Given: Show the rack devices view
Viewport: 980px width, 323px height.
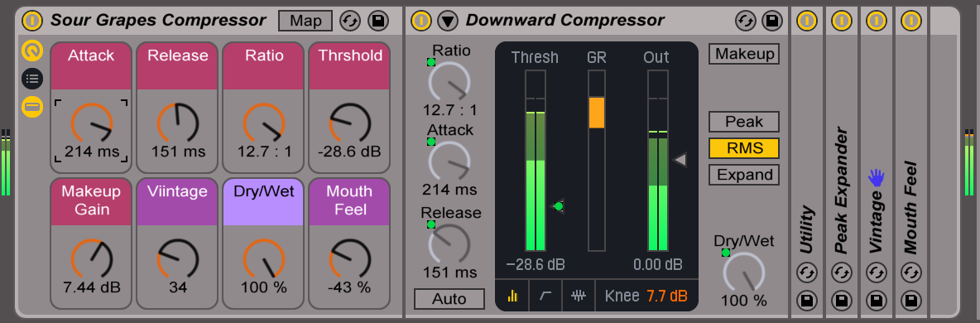Looking at the screenshot, I should click(x=32, y=107).
